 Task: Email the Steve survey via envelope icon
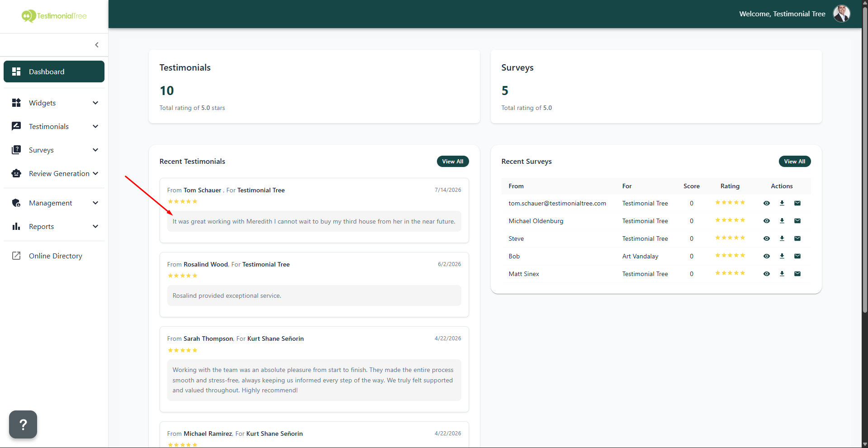click(797, 238)
